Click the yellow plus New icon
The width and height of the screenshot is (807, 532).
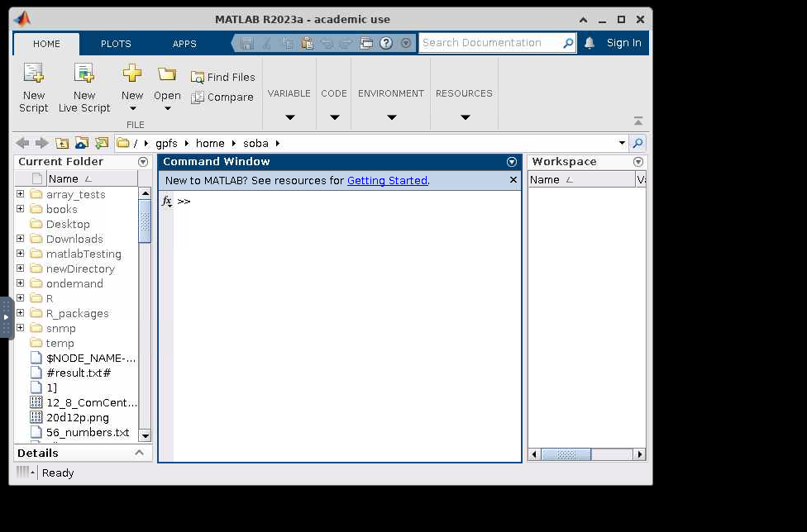pyautogui.click(x=132, y=74)
